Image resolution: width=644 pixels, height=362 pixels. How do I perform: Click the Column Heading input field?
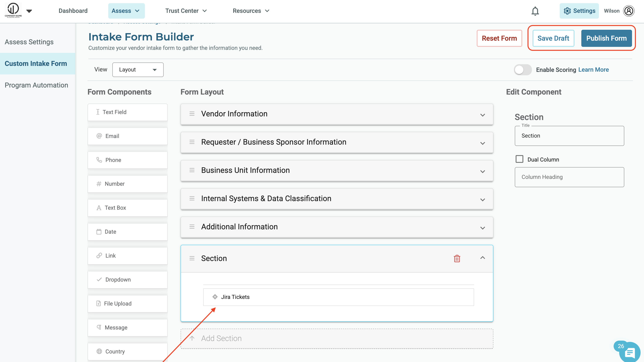(569, 177)
